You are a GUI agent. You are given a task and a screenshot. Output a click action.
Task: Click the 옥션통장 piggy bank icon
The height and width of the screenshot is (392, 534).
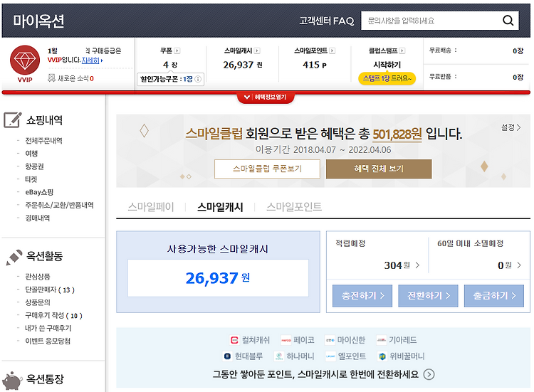click(12, 381)
